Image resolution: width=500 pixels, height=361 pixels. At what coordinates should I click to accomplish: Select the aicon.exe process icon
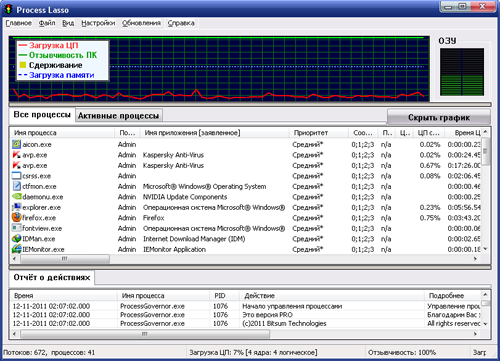[17, 144]
